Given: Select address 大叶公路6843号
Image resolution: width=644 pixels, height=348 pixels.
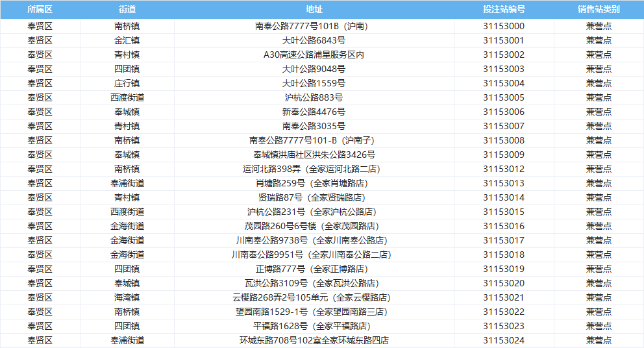Looking at the screenshot, I should (314, 41).
